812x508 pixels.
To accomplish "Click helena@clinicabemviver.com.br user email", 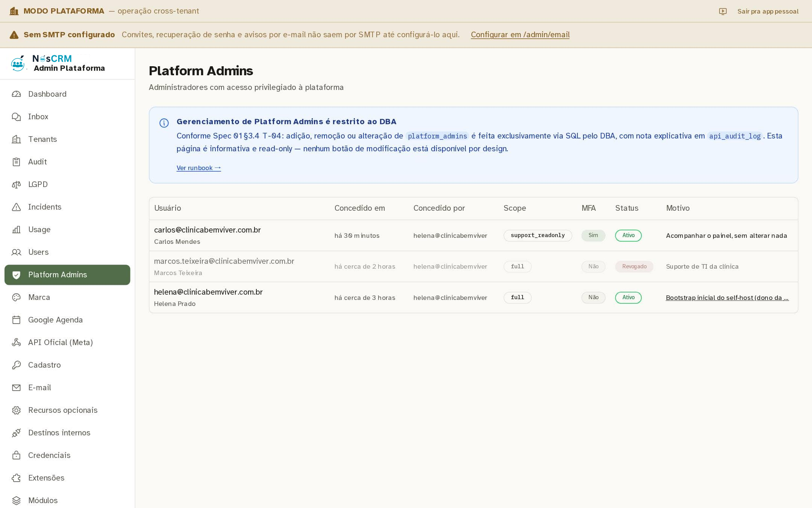I will (x=208, y=292).
